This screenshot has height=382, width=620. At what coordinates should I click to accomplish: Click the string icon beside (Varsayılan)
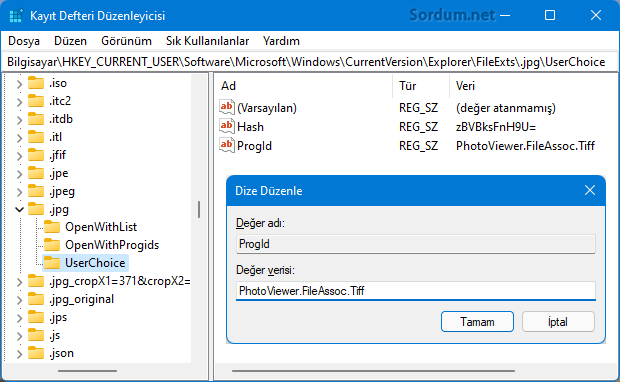227,107
